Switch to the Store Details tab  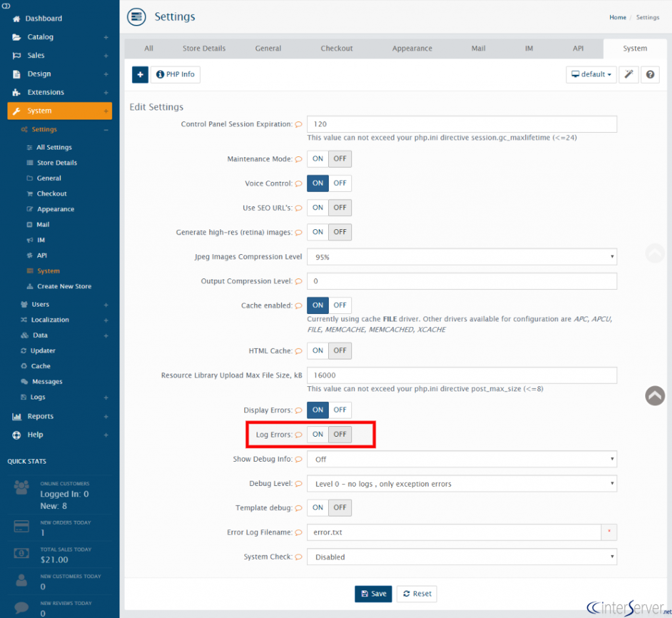click(203, 49)
